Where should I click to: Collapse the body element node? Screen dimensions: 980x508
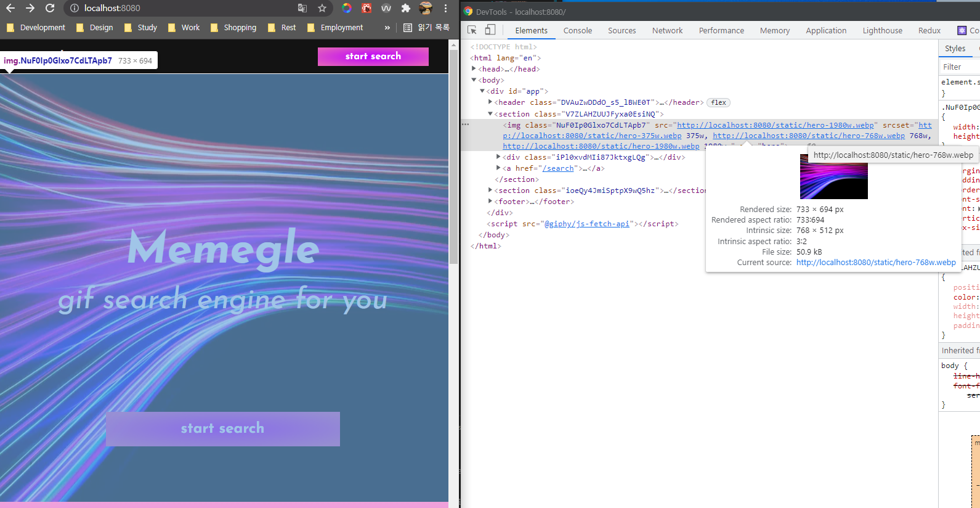click(x=474, y=80)
